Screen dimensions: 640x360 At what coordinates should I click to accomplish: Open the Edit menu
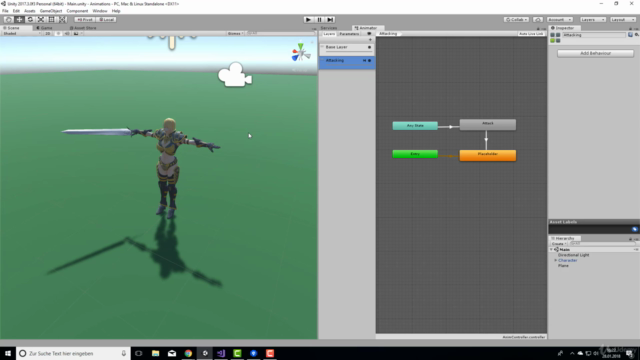point(16,11)
